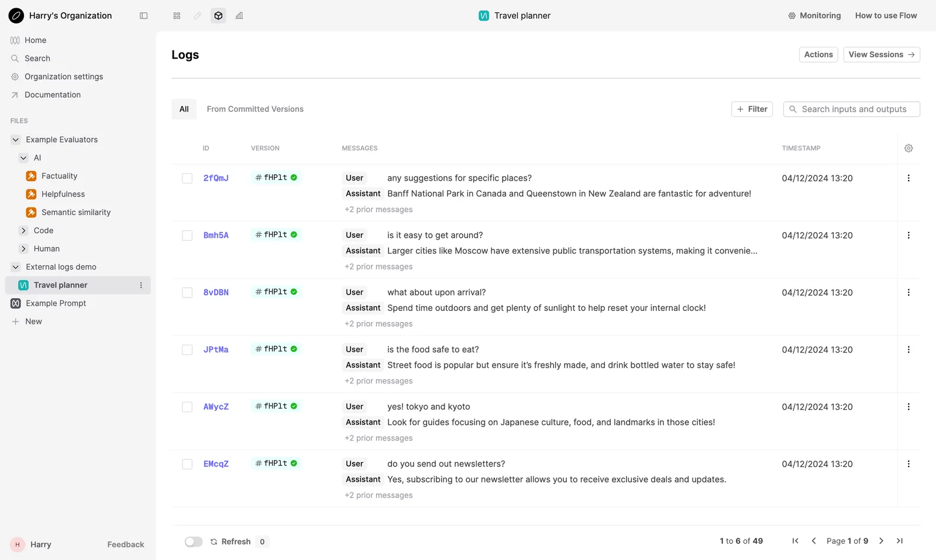Open row options menu for log JPtMa
936x560 pixels.
click(909, 350)
